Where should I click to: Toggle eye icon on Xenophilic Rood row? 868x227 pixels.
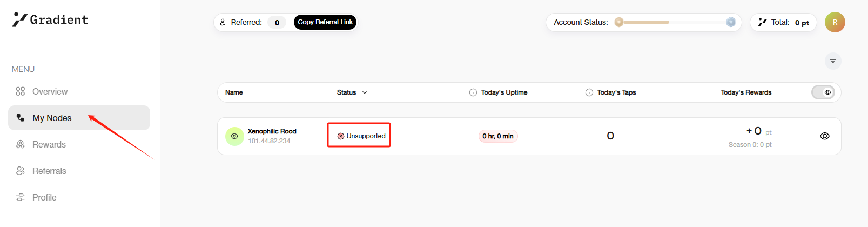[825, 136]
